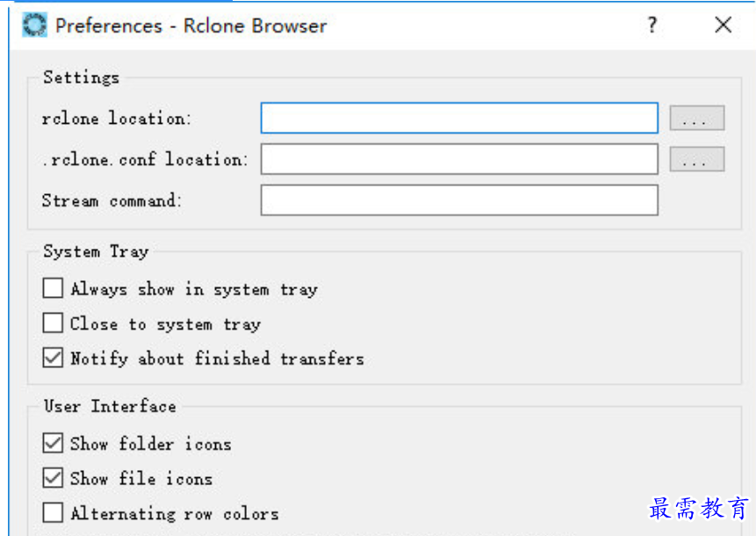Focus the .rclone.conf location input field
The image size is (756, 536).
pyautogui.click(x=459, y=159)
